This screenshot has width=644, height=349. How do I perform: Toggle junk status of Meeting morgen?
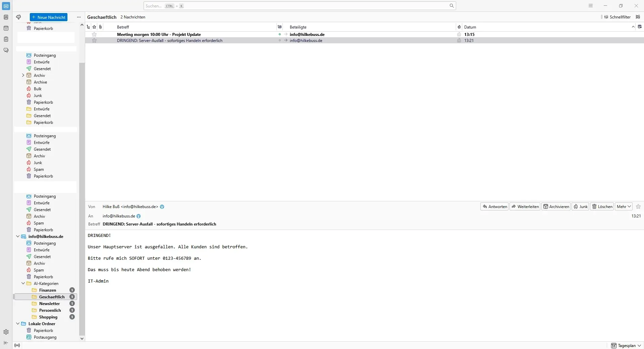(x=459, y=34)
